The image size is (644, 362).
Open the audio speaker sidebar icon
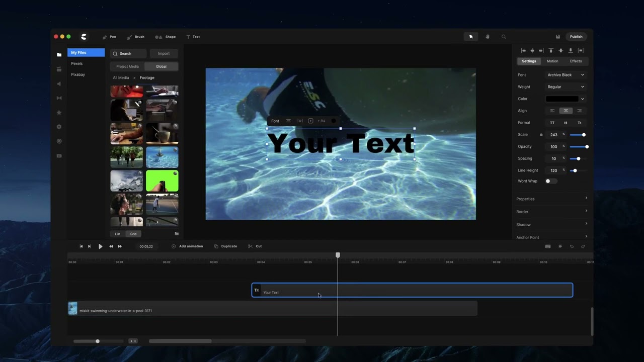click(59, 83)
